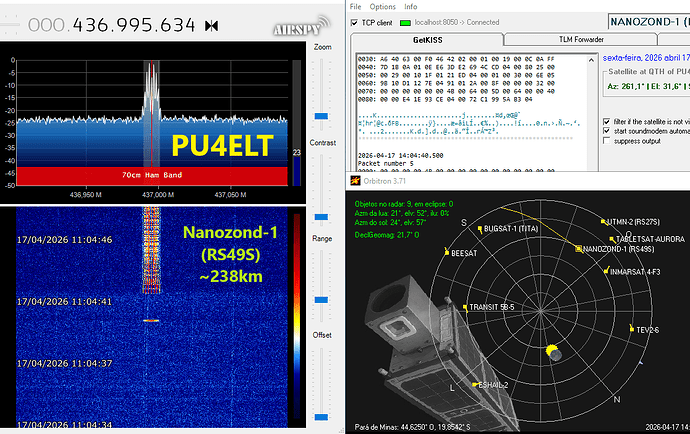The image size is (690, 434).
Task: Open the Info menu
Action: (411, 7)
